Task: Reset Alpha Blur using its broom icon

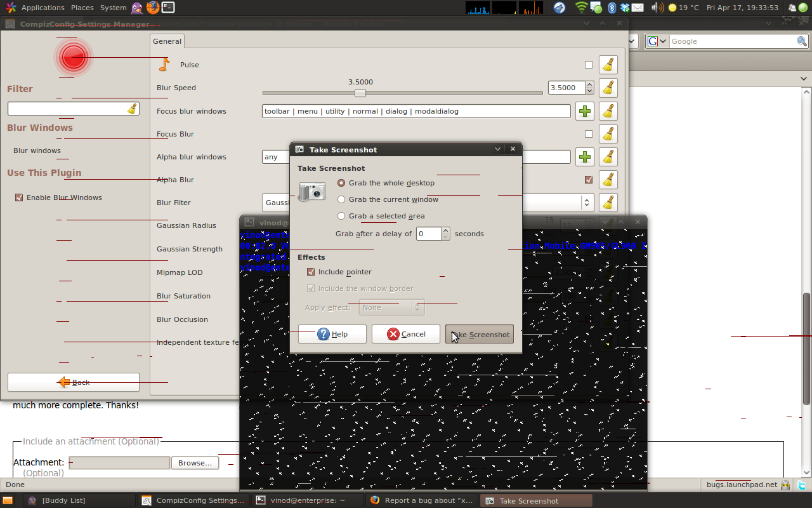Action: 608,180
